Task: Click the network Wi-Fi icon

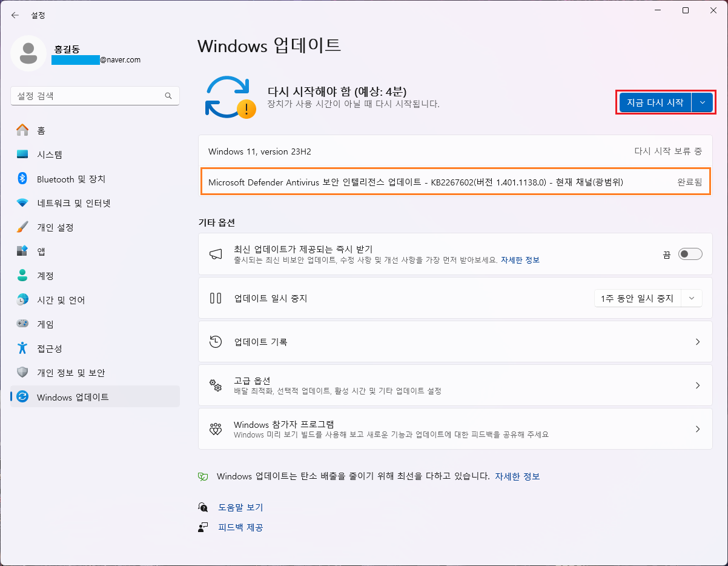Action: (22, 203)
